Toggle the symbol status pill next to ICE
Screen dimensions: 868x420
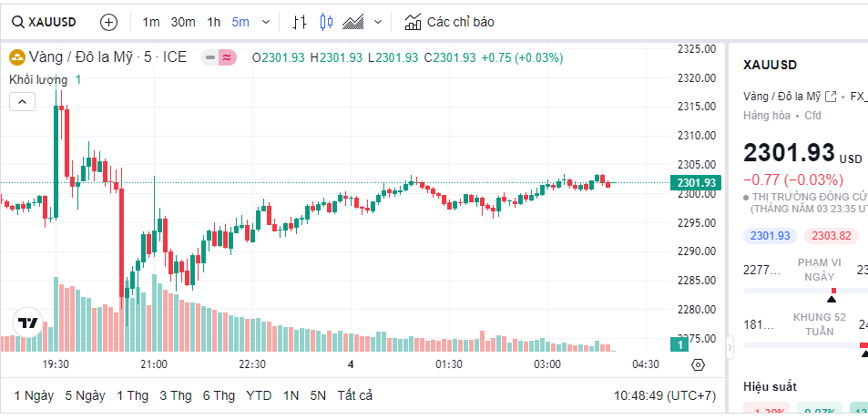pyautogui.click(x=219, y=57)
